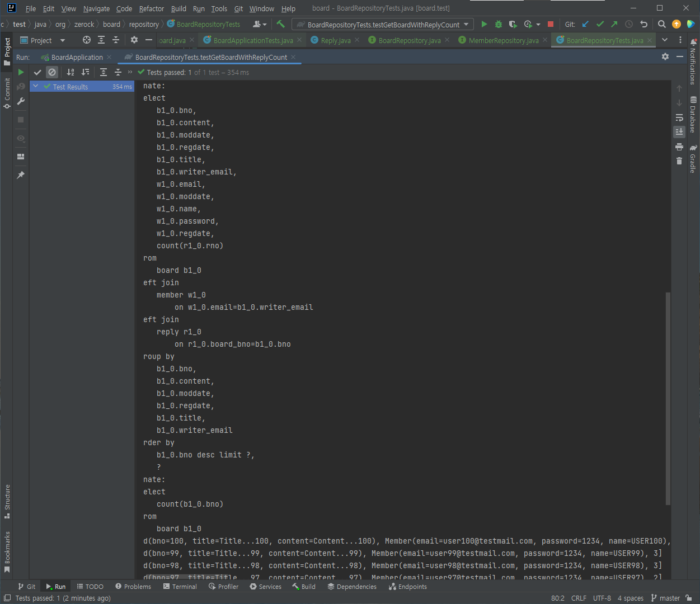Open the user account dropdown

click(260, 24)
